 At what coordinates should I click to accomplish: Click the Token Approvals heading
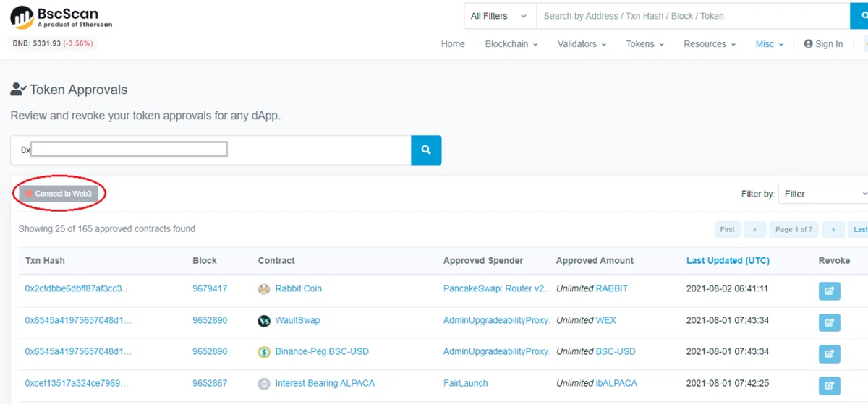coord(78,90)
